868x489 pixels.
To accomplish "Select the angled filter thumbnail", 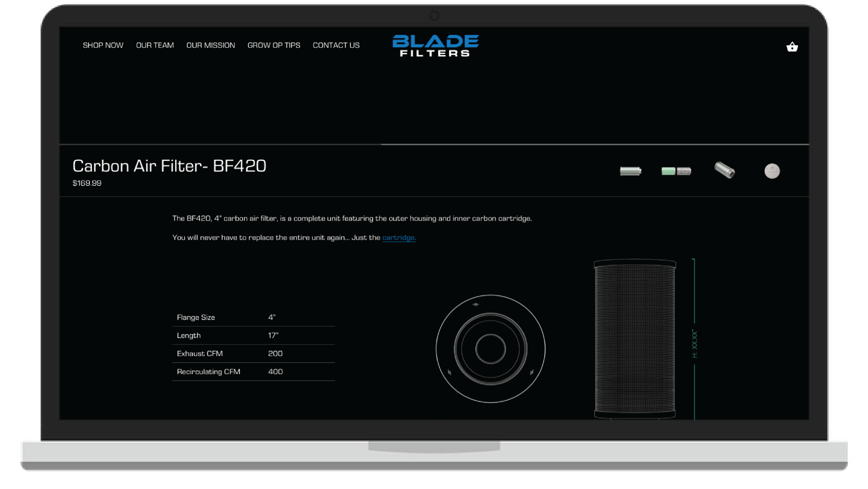I will pyautogui.click(x=725, y=170).
